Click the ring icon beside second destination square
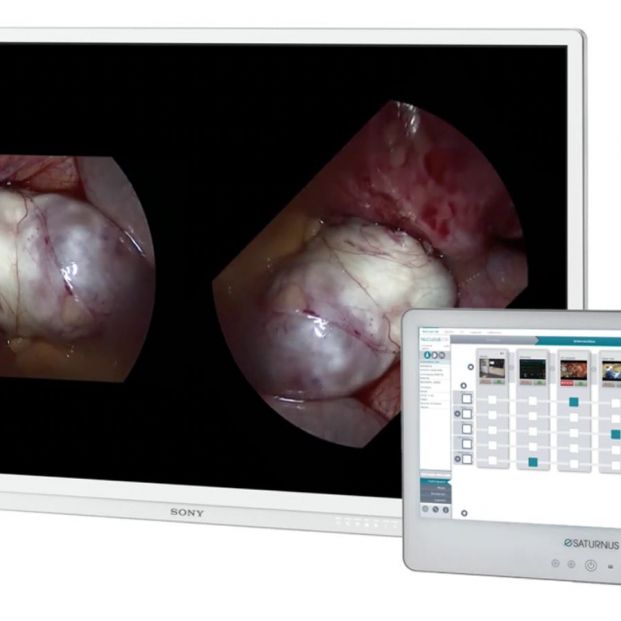Viewport: 621px width, 621px height. [x=457, y=414]
